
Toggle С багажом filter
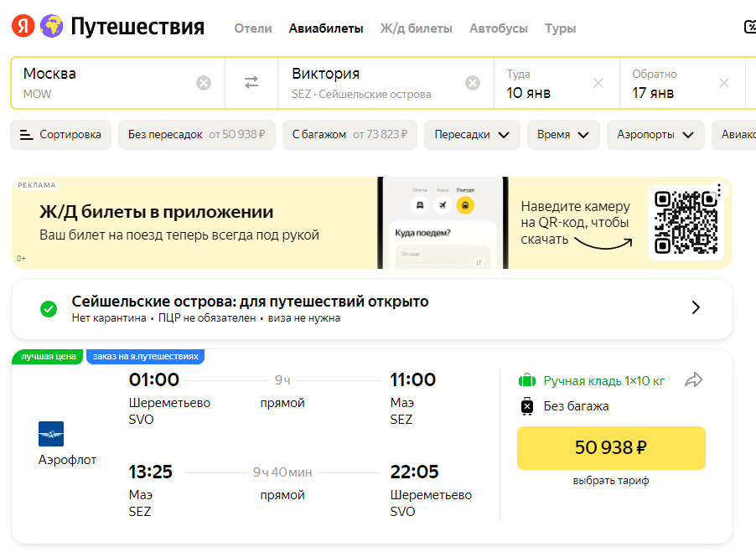[x=350, y=134]
